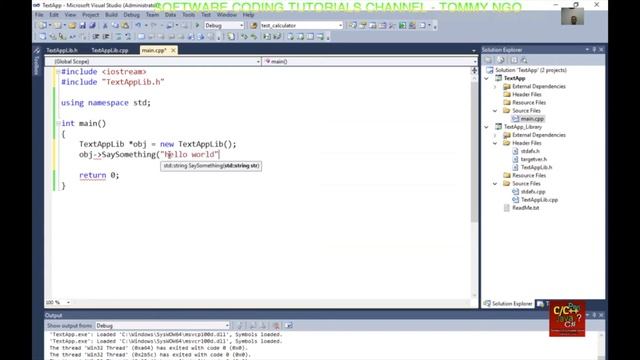
Task: Toggle word wrap in the Output pane
Action: click(x=289, y=325)
